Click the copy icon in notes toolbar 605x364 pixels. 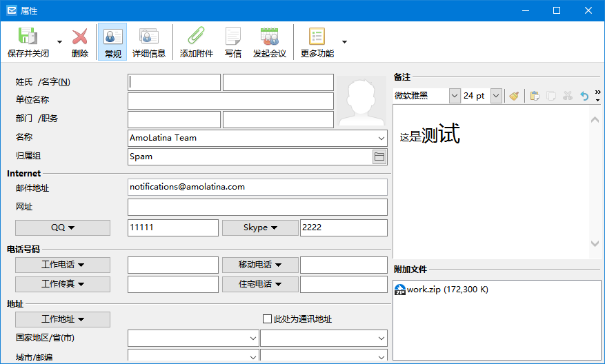coord(551,96)
